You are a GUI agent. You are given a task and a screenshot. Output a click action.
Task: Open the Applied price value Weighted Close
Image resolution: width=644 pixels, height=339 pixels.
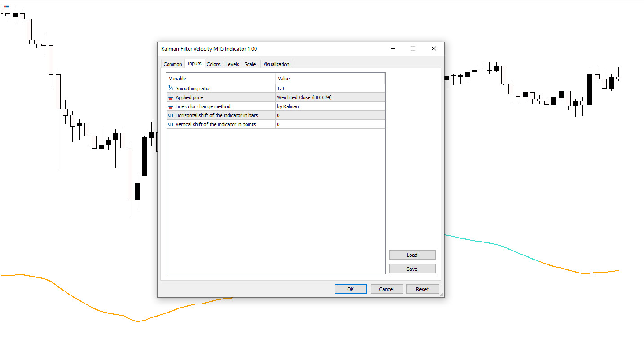point(330,97)
